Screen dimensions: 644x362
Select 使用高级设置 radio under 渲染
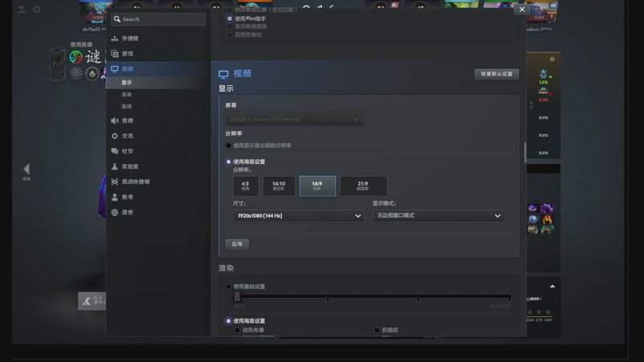tap(229, 321)
